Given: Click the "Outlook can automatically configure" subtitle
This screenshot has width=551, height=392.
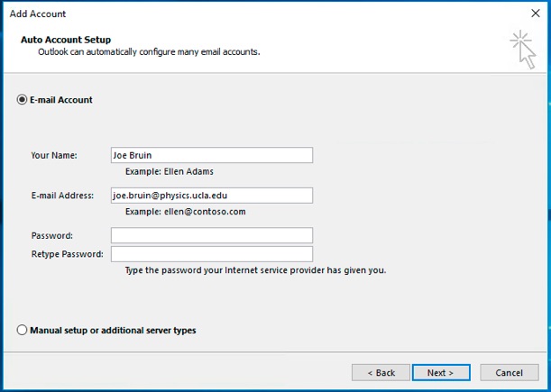Looking at the screenshot, I should [149, 52].
